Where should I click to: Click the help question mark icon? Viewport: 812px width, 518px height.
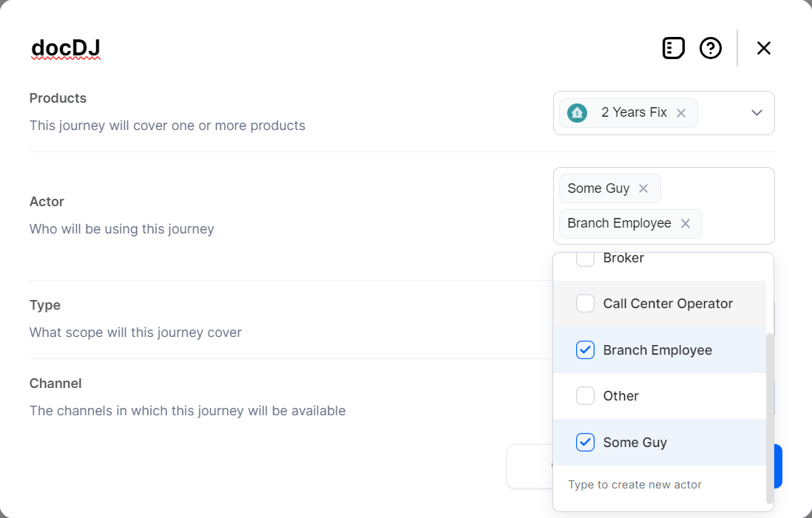click(x=711, y=48)
